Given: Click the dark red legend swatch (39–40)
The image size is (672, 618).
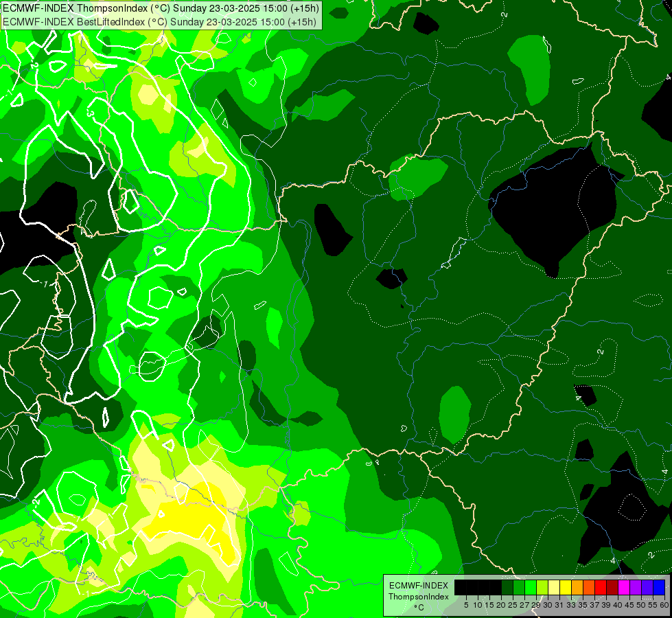Looking at the screenshot, I should (612, 587).
